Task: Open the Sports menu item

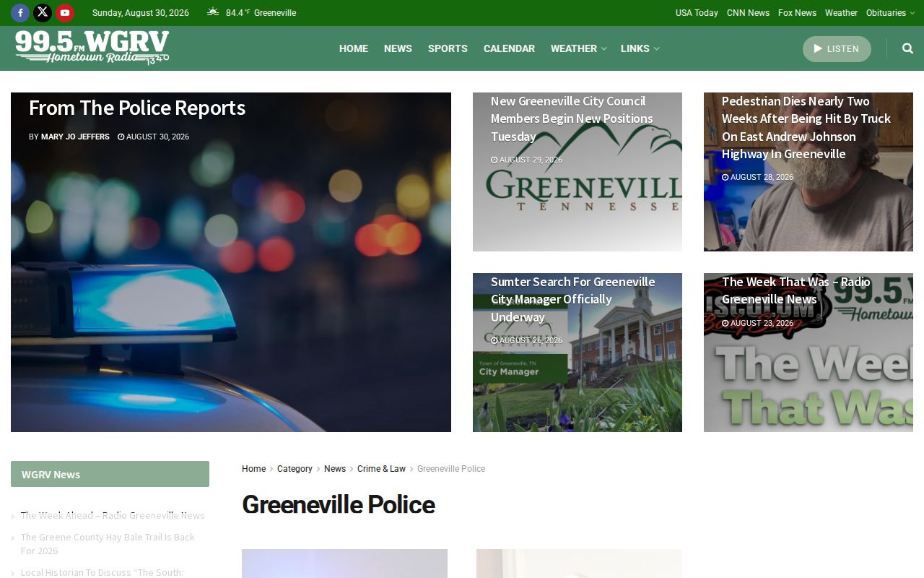Action: (448, 48)
